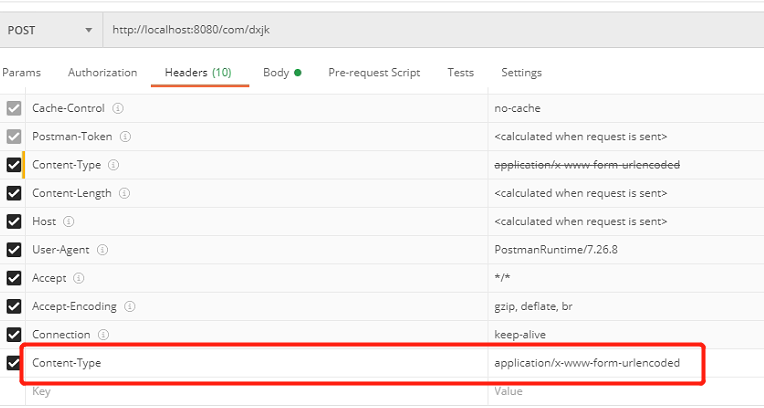Select the Host calculated value cell
Image resolution: width=764 pixels, height=408 pixels.
[x=626, y=221]
